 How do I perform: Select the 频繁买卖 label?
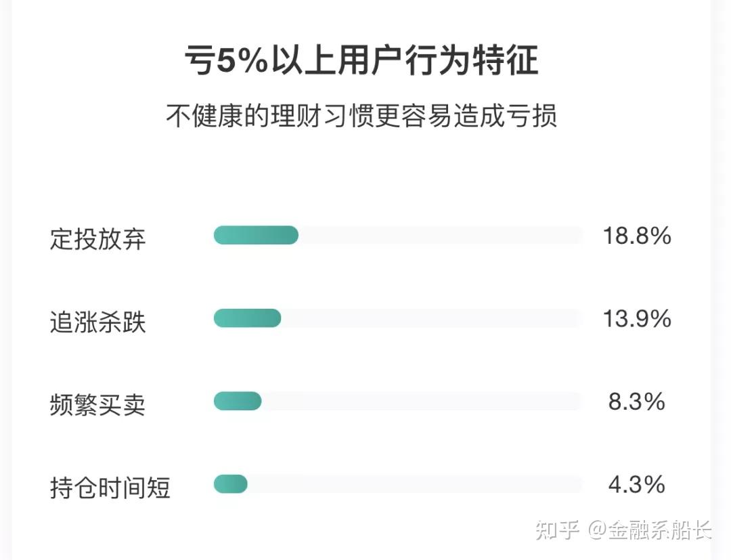(x=98, y=404)
